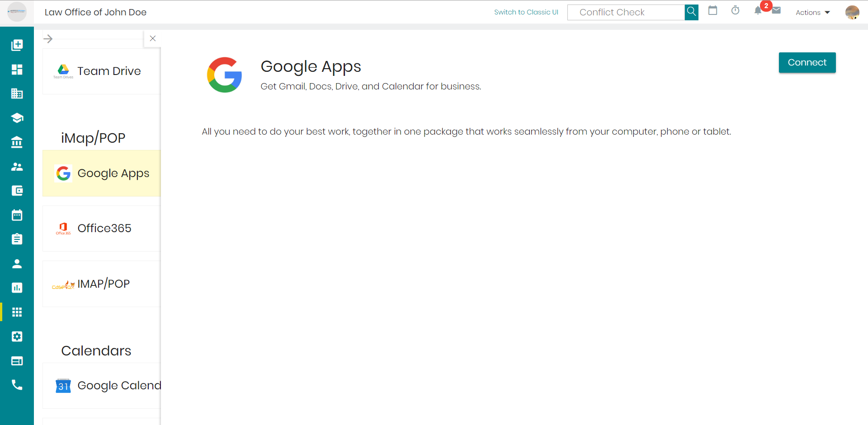Open the wallet billing sidebar icon

click(x=17, y=191)
